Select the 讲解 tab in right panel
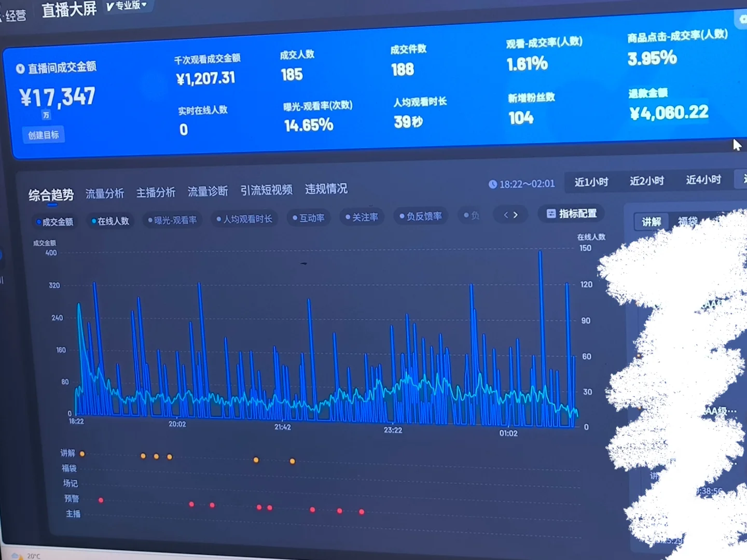Image resolution: width=747 pixels, height=560 pixels. click(x=651, y=222)
